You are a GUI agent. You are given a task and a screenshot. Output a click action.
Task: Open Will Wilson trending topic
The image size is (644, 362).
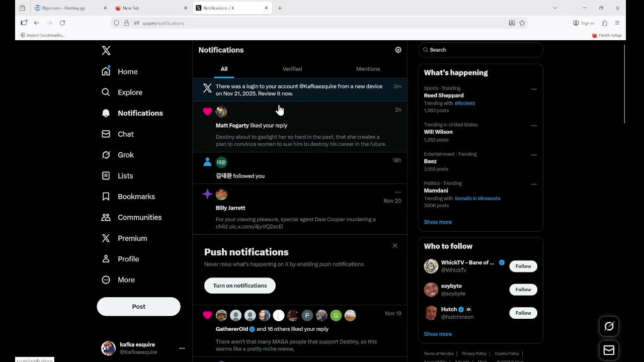(x=438, y=132)
